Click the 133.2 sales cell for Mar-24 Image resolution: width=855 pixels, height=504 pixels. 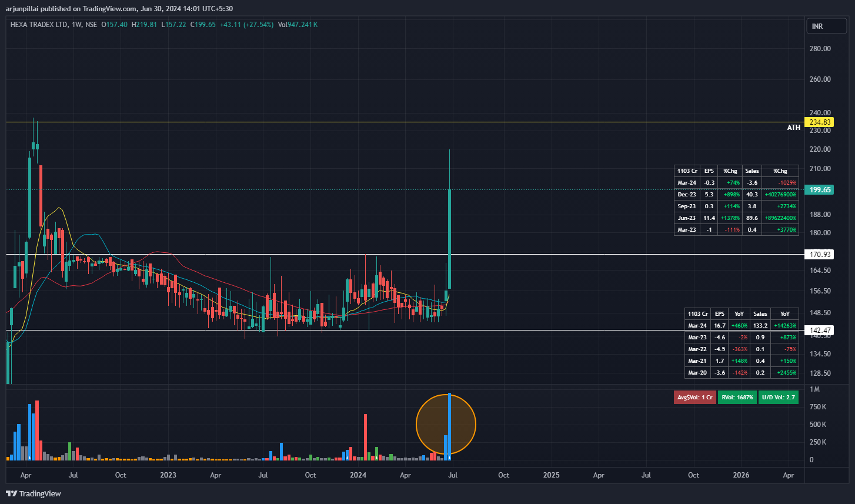click(x=760, y=325)
